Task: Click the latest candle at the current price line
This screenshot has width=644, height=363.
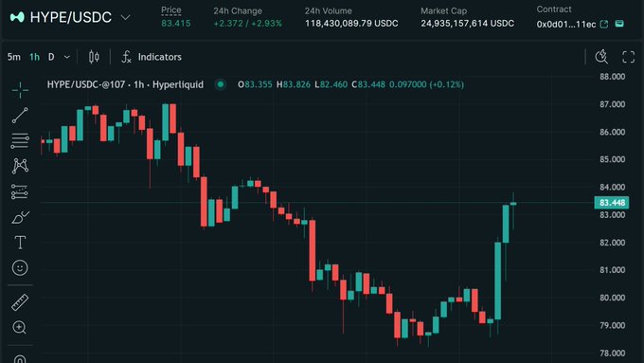Action: click(513, 204)
